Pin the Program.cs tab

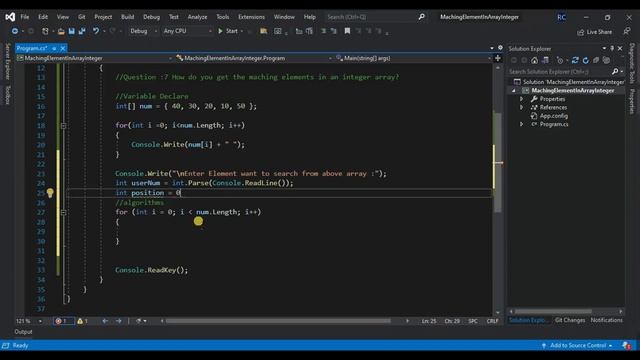(54, 48)
